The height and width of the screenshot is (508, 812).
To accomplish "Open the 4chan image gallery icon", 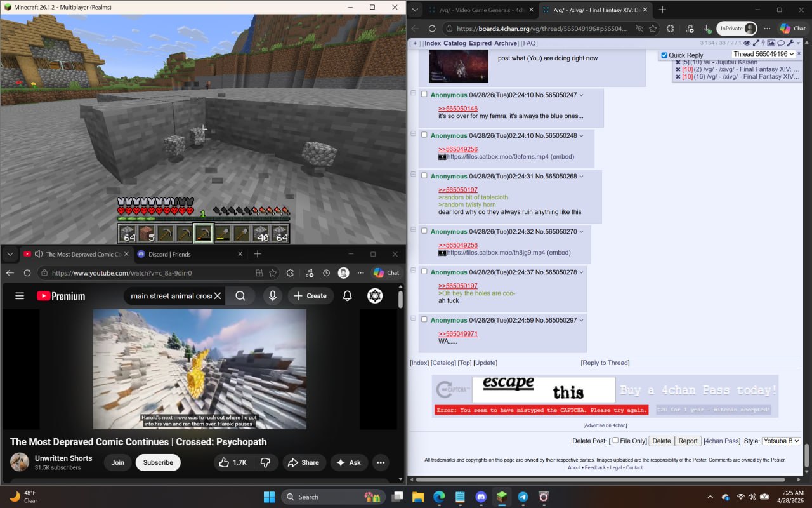I will 771,43.
